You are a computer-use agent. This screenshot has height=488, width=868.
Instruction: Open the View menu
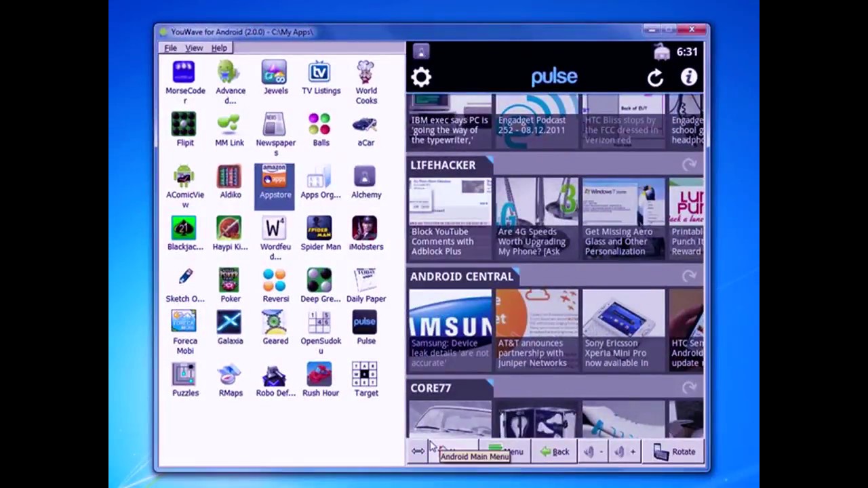coord(194,48)
